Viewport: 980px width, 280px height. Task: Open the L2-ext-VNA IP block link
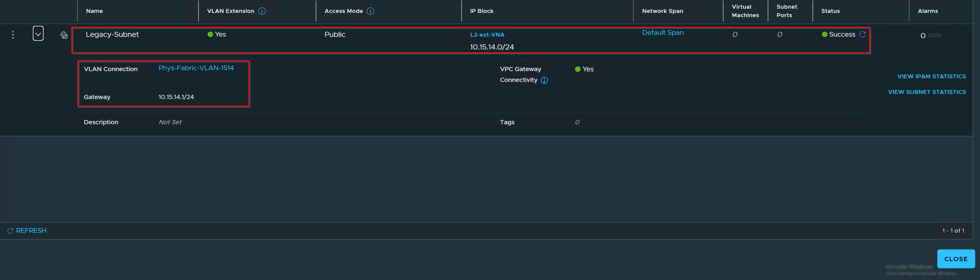click(x=487, y=35)
